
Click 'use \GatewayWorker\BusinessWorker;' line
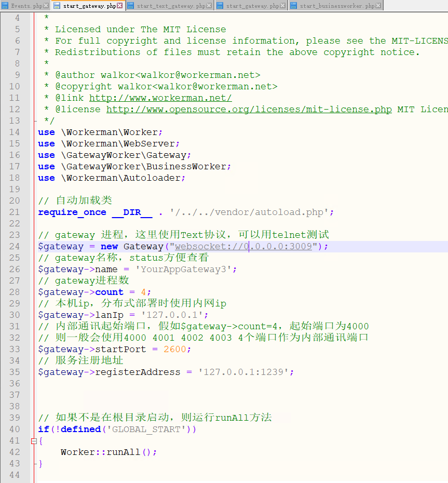coord(134,167)
